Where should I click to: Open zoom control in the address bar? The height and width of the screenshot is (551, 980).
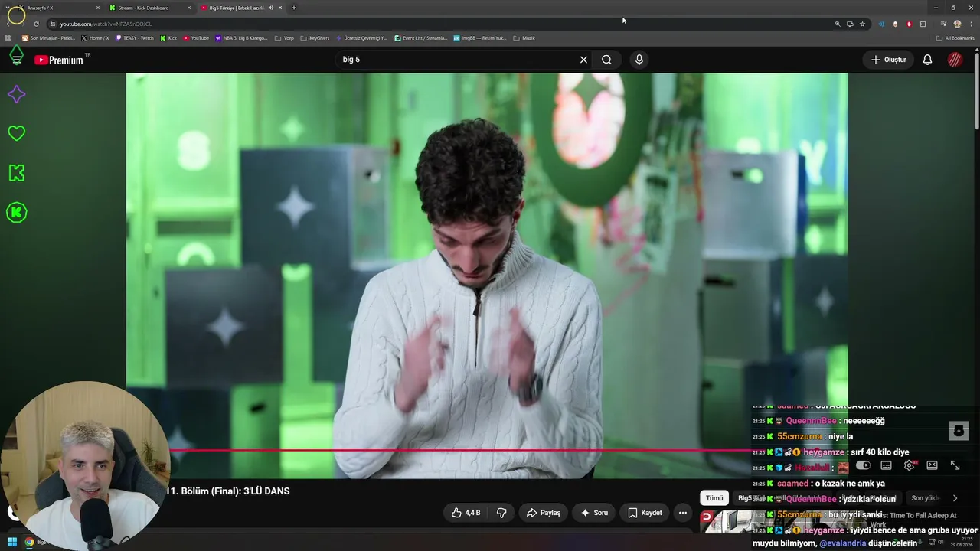pyautogui.click(x=838, y=24)
